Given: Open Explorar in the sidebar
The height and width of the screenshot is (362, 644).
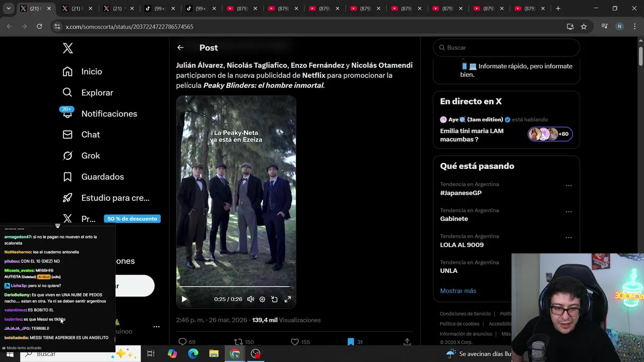Looking at the screenshot, I should (88, 93).
